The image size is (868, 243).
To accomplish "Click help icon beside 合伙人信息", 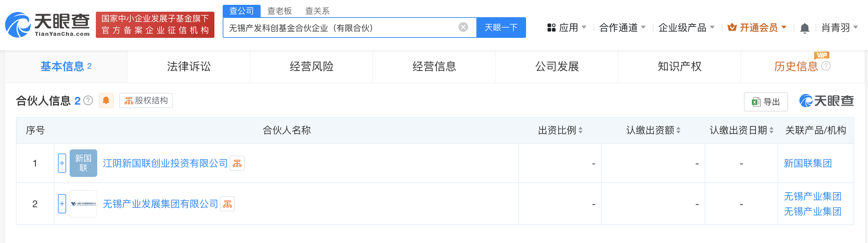I will [x=88, y=101].
